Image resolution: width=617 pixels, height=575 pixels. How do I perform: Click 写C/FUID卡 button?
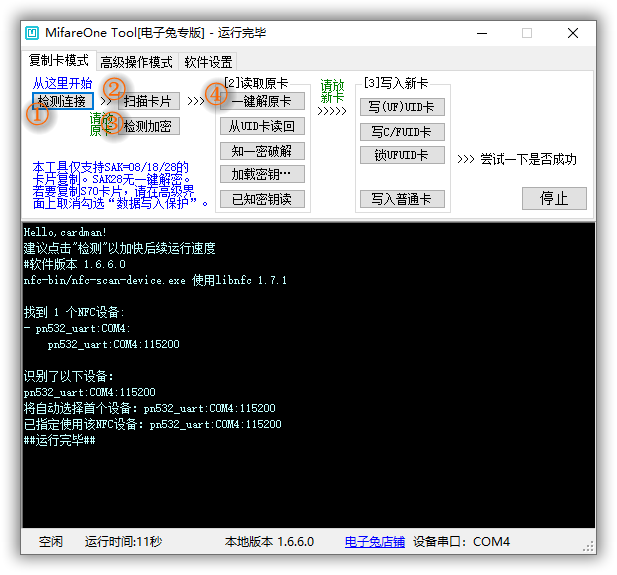point(402,132)
